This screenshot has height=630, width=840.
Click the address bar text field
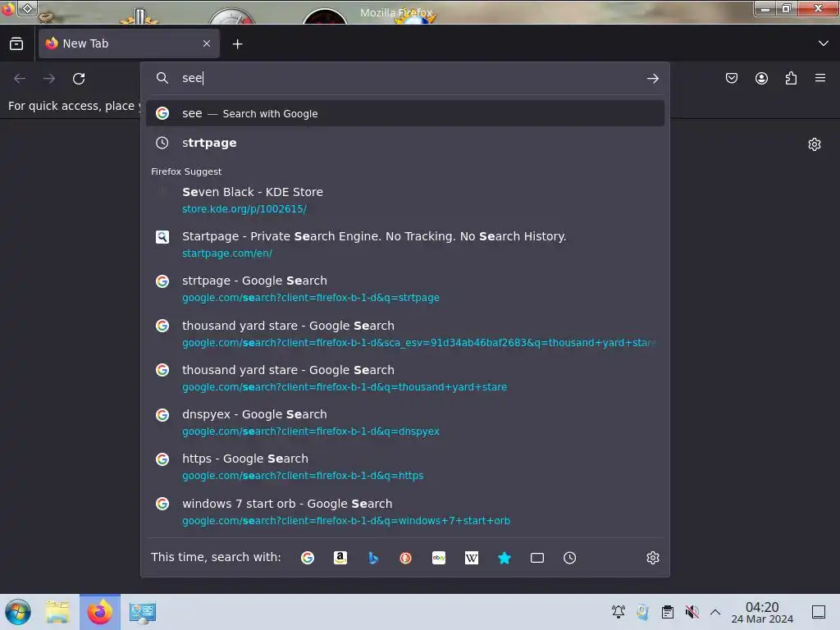[407, 78]
